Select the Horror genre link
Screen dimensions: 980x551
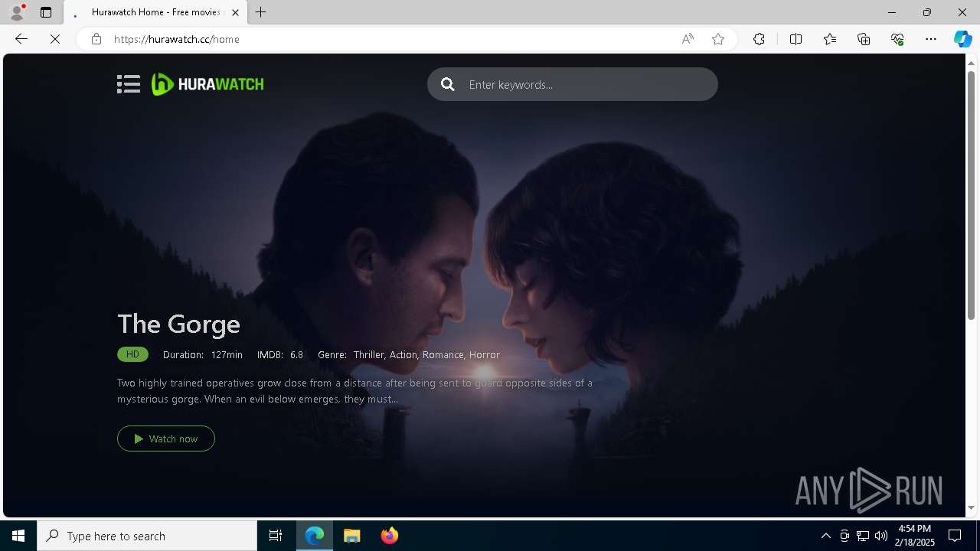pos(484,354)
